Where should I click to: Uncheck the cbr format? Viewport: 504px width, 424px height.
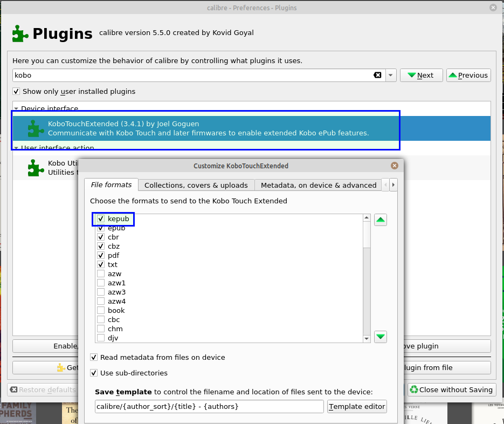pos(101,237)
